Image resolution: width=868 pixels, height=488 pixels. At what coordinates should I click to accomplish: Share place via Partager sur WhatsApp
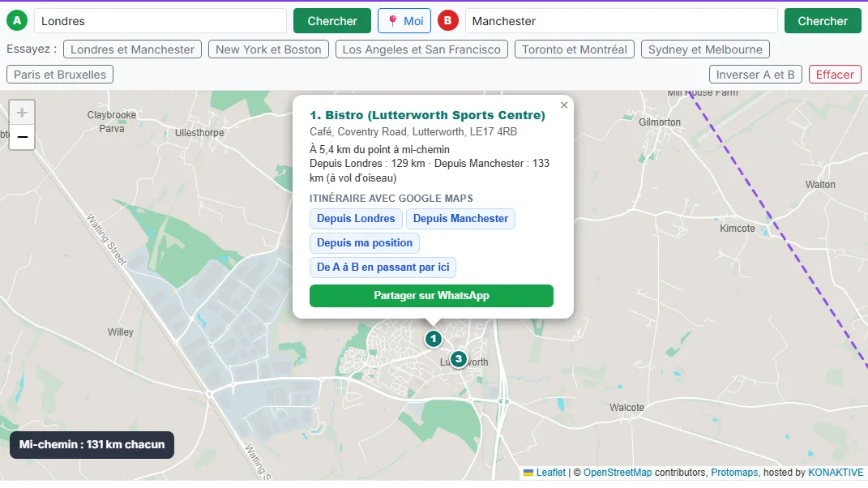click(431, 296)
